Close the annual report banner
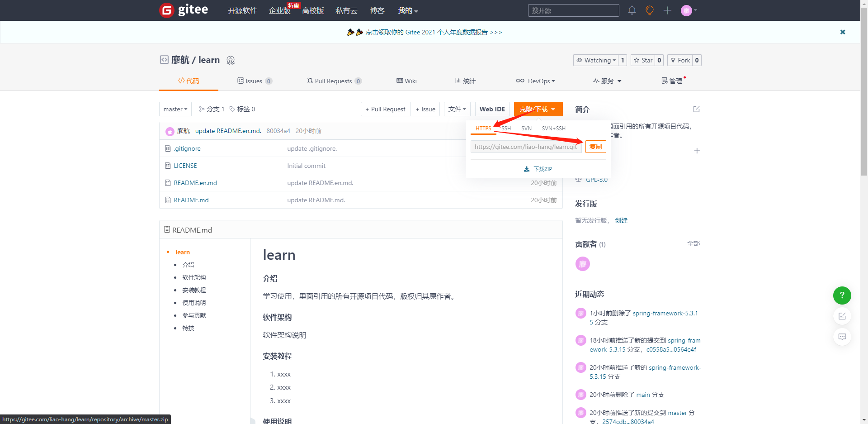This screenshot has width=868, height=424. click(x=843, y=32)
